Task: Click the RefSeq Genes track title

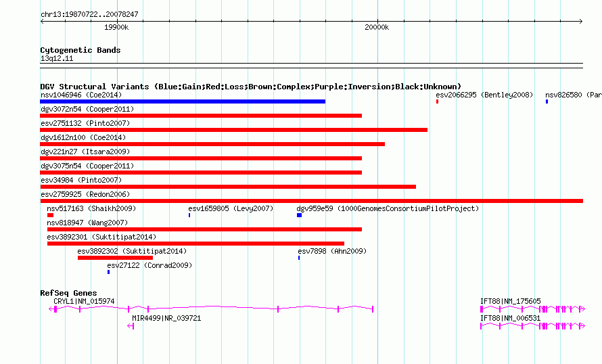Action: pos(68,293)
